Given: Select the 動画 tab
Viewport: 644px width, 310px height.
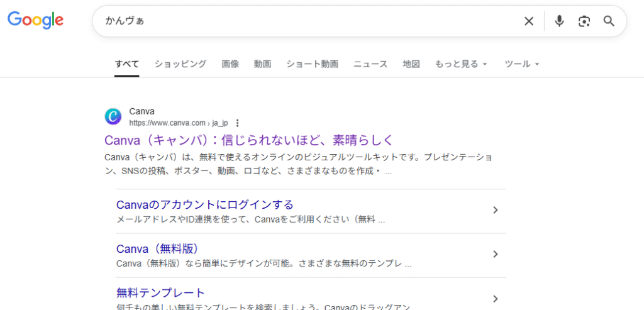Looking at the screenshot, I should 262,64.
